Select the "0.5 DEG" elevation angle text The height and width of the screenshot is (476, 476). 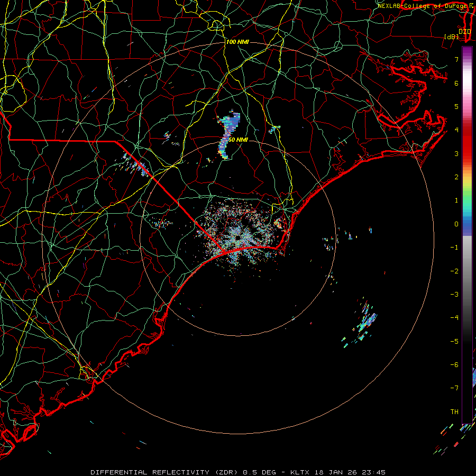pyautogui.click(x=260, y=472)
